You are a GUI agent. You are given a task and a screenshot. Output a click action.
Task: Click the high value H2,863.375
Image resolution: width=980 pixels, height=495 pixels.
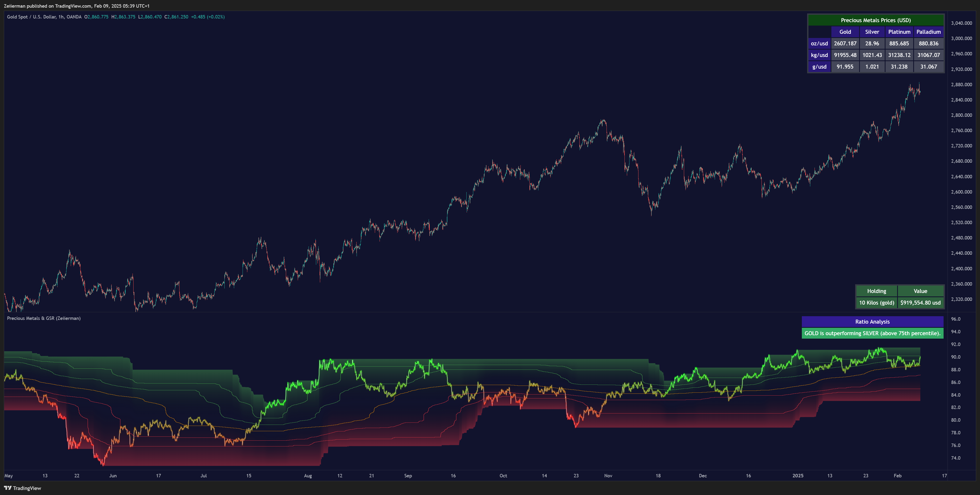pos(123,17)
